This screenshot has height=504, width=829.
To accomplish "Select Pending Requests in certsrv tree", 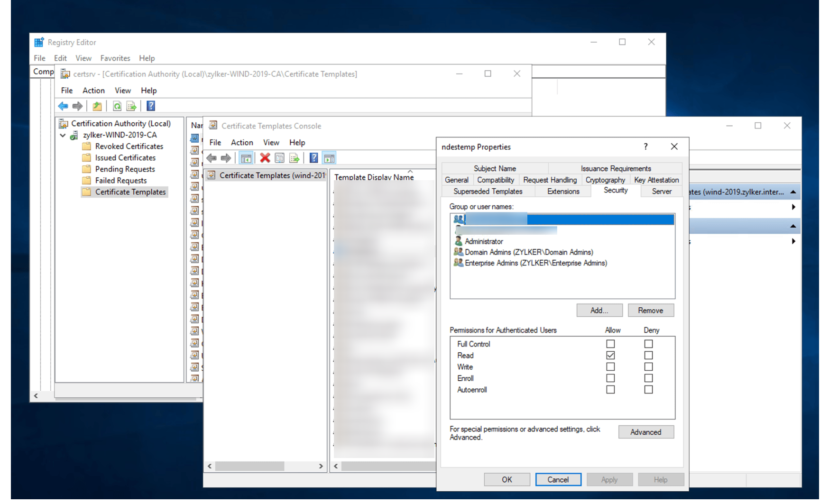I will pos(125,169).
